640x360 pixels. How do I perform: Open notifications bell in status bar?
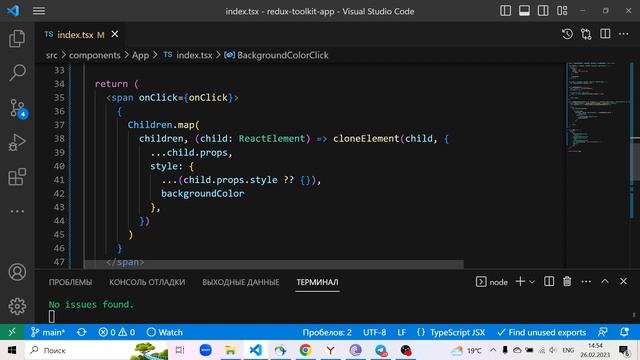pos(624,332)
